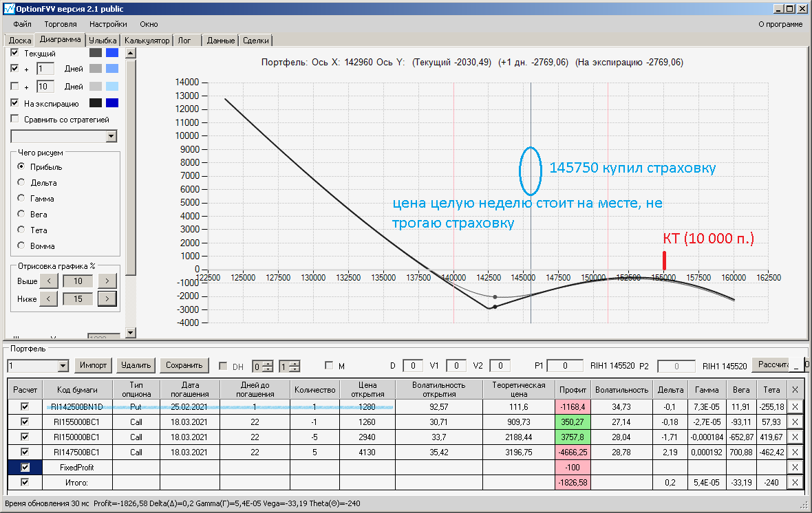Click the blue На экспирацию color swatch
The image size is (812, 513).
pos(112,103)
